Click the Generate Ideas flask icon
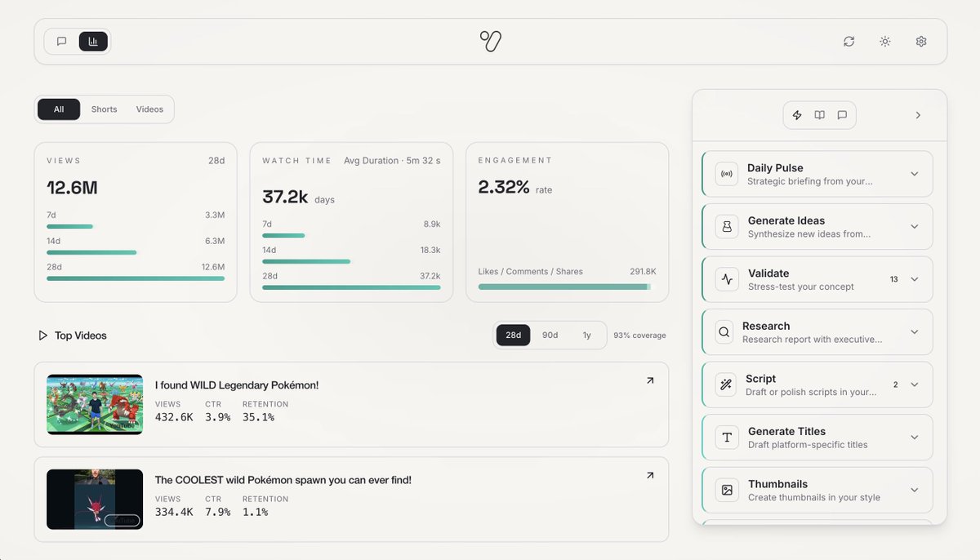980x560 pixels. click(x=727, y=226)
